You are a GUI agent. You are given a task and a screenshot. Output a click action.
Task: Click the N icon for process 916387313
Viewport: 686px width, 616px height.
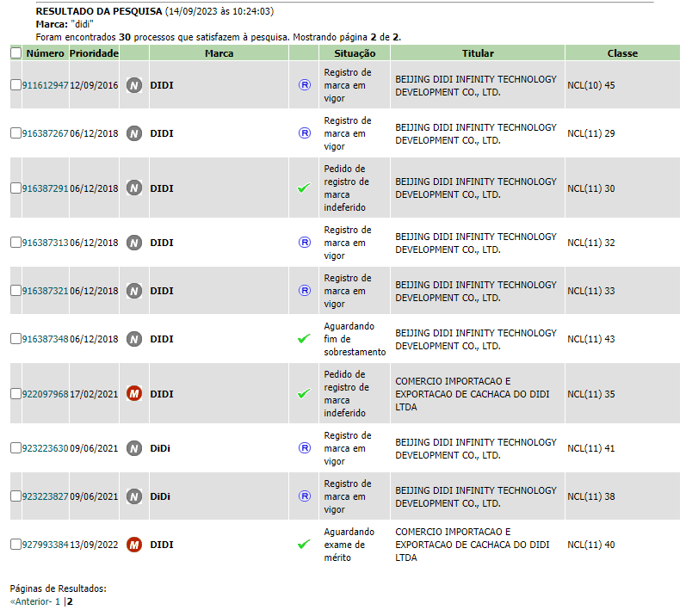134,243
